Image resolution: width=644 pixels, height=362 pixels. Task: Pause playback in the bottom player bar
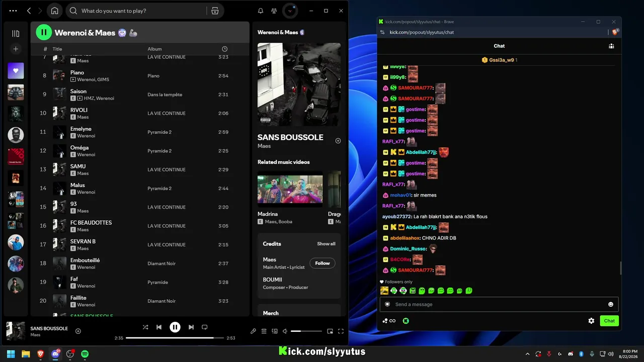tap(175, 327)
